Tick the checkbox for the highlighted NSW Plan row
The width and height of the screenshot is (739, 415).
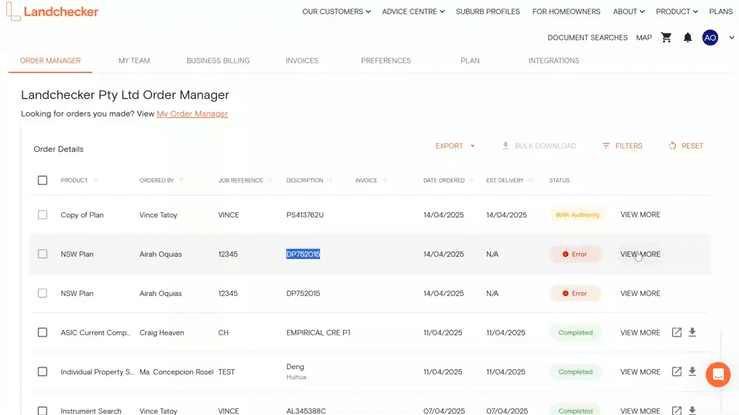[42, 254]
